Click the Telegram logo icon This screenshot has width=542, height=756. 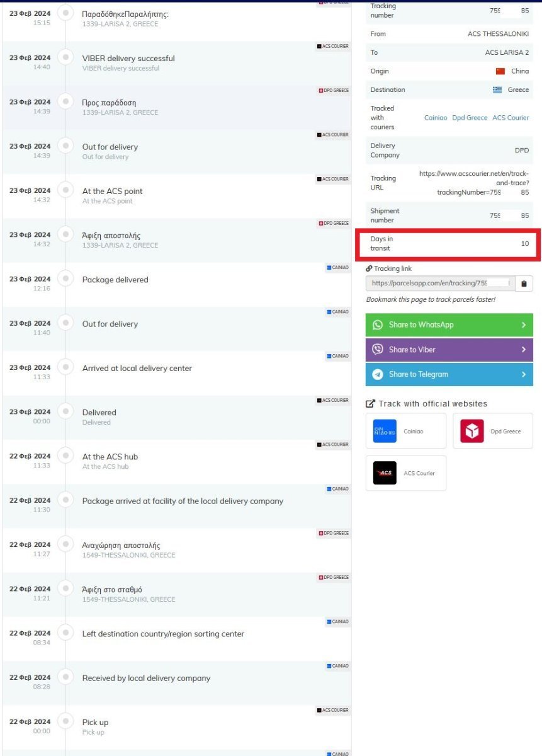coord(378,374)
